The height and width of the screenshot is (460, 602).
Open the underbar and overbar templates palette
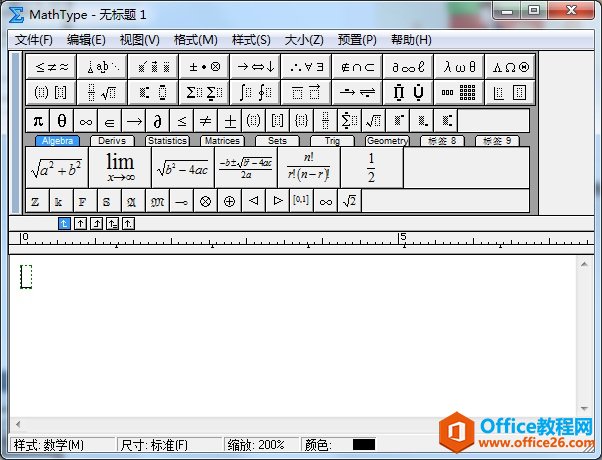306,93
